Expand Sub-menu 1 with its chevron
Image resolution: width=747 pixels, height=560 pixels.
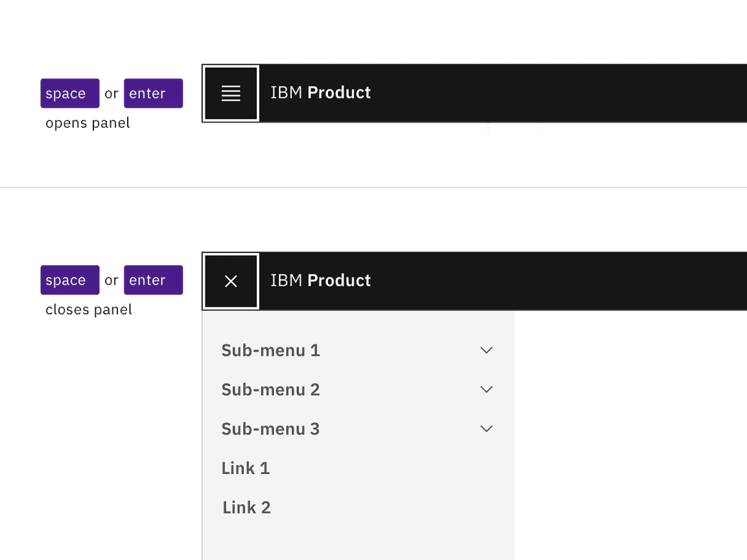(486, 350)
